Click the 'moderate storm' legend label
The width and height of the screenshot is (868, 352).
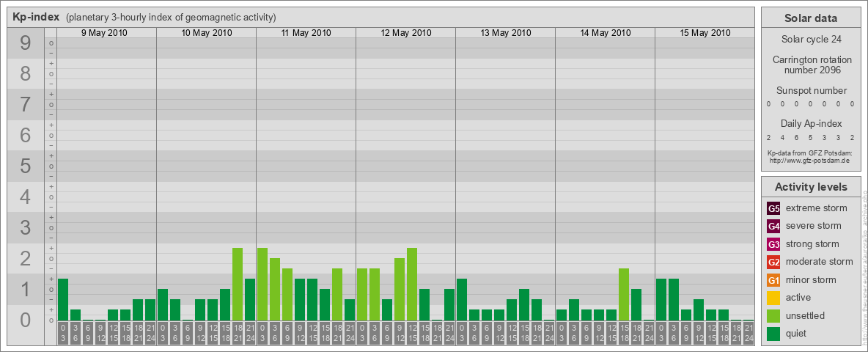(x=820, y=262)
